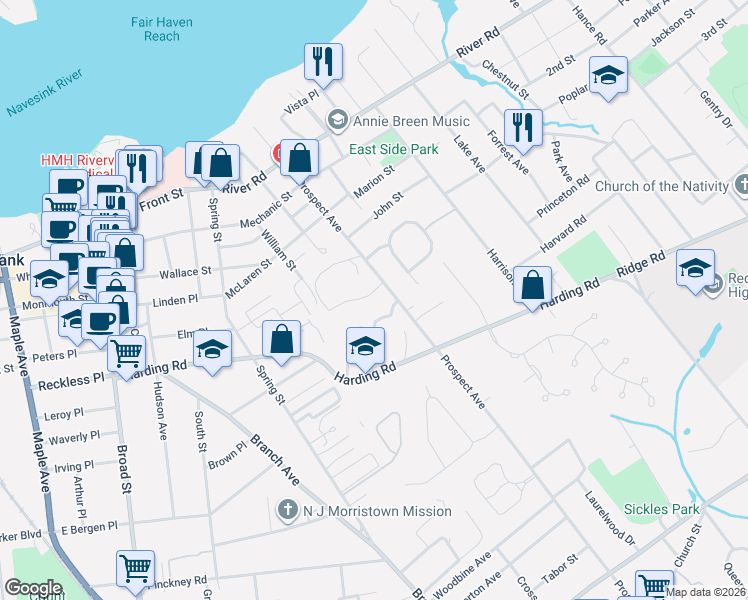
Task: Select the East Side Park label
Action: pos(394,149)
